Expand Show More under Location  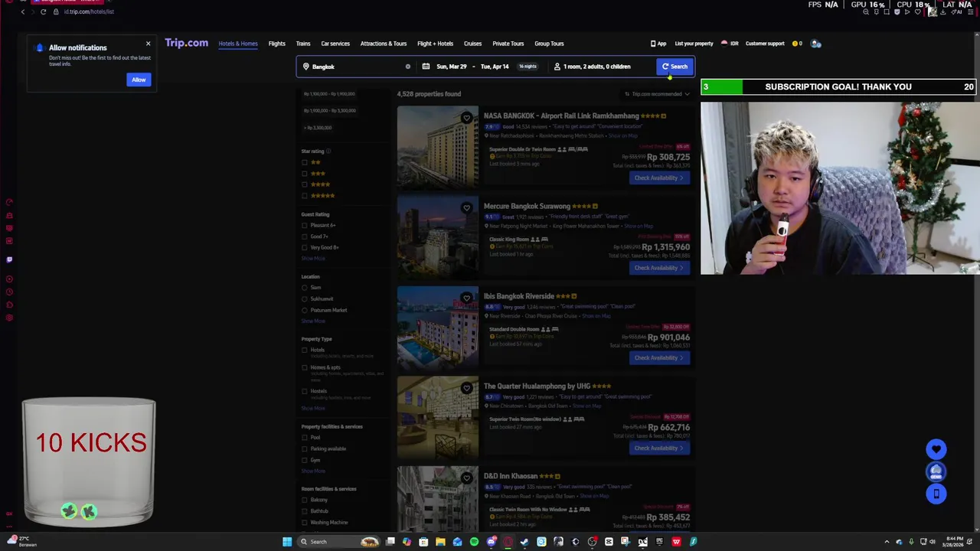[x=313, y=321]
